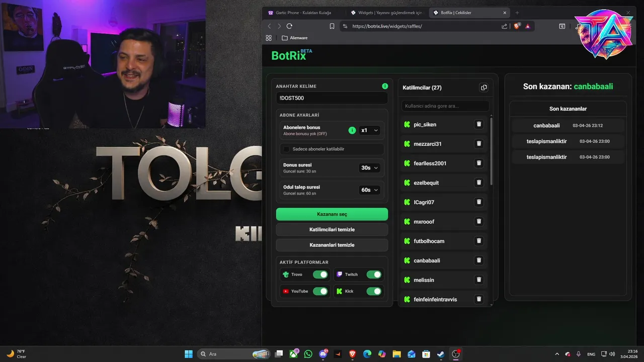This screenshot has width=644, height=362.
Task: Delete melissin via the trash icon
Action: 479,280
